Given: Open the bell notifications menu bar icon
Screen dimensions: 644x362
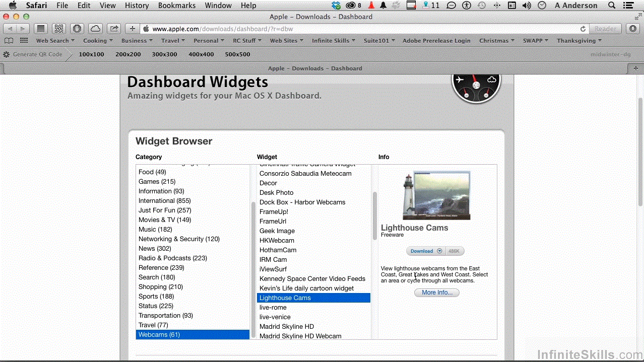Looking at the screenshot, I should [x=383, y=6].
